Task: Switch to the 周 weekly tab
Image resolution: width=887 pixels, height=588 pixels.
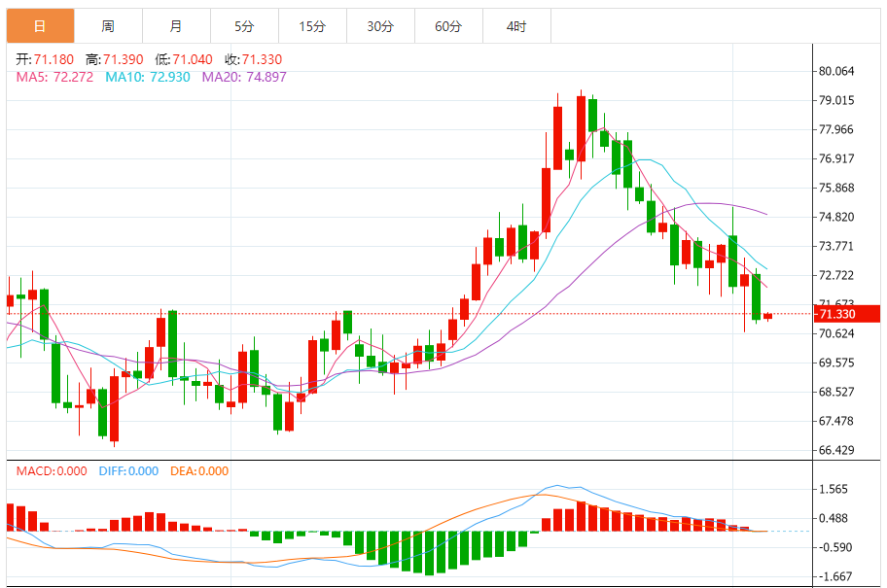Action: 108,26
